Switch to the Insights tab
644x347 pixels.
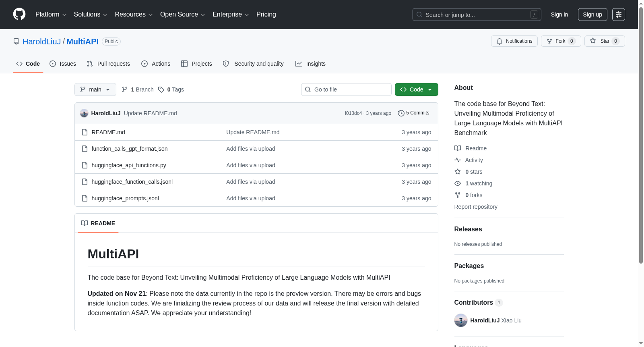310,64
